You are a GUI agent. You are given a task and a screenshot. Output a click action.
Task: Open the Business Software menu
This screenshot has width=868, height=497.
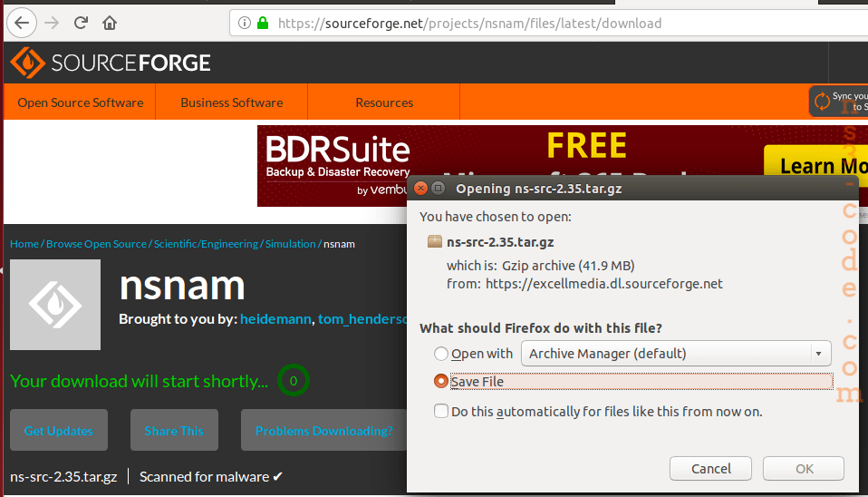231,102
